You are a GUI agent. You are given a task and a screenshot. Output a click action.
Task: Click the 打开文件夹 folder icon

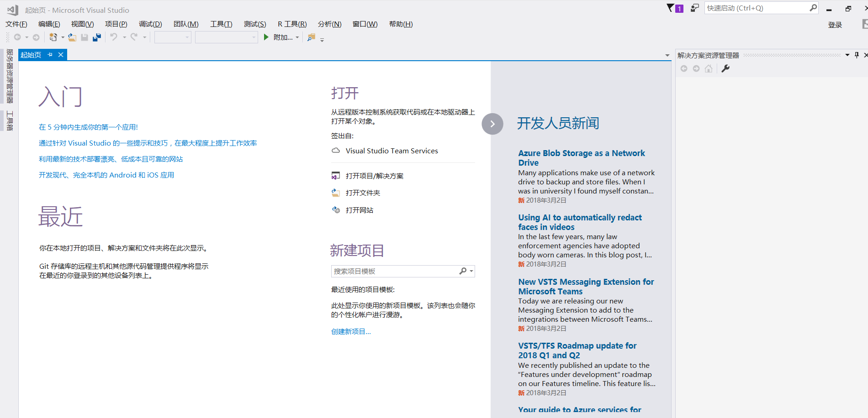click(x=336, y=193)
